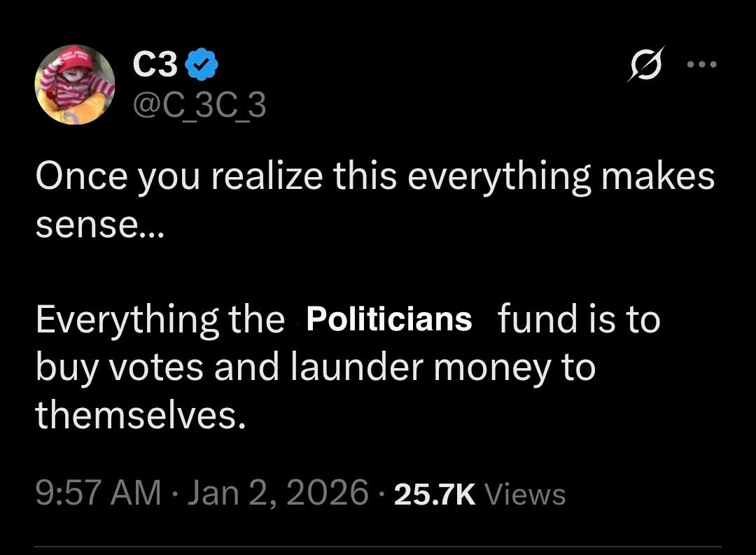Click the Jan 2, 2026 date
Screen dimensions: 756x555
coord(279,493)
